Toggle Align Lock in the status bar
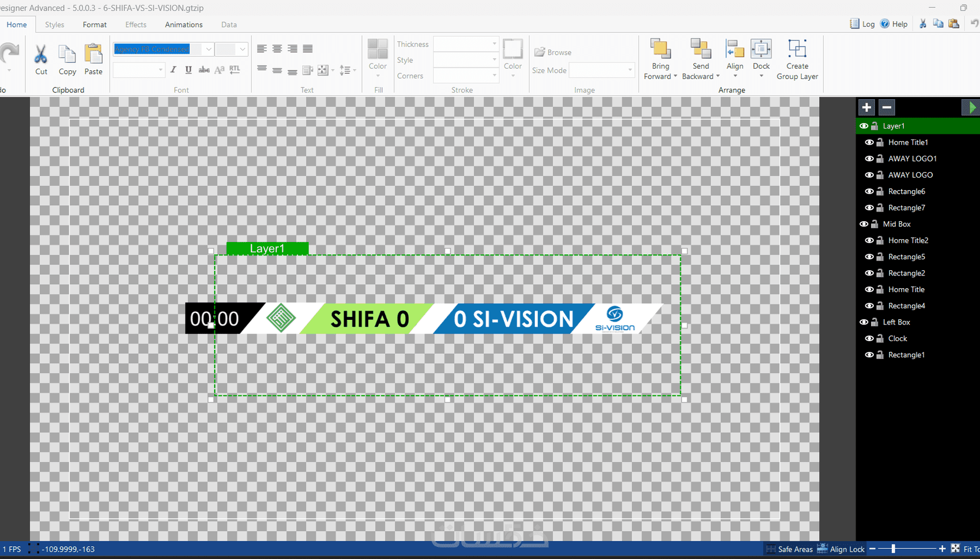This screenshot has height=559, width=980. click(841, 549)
